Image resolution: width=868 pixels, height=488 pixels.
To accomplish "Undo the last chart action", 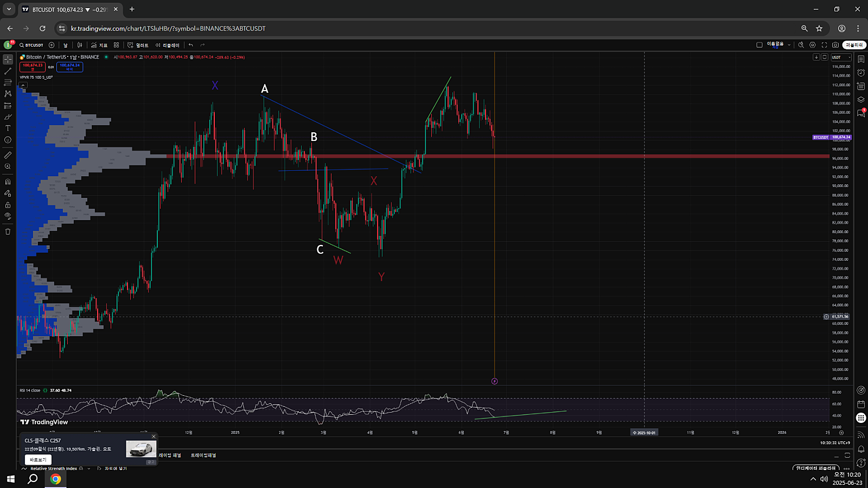I will click(x=191, y=45).
